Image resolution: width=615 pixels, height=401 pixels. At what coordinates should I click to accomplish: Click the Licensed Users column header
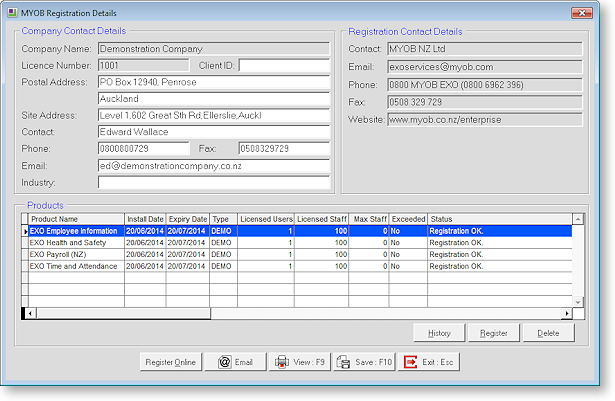pos(266,219)
